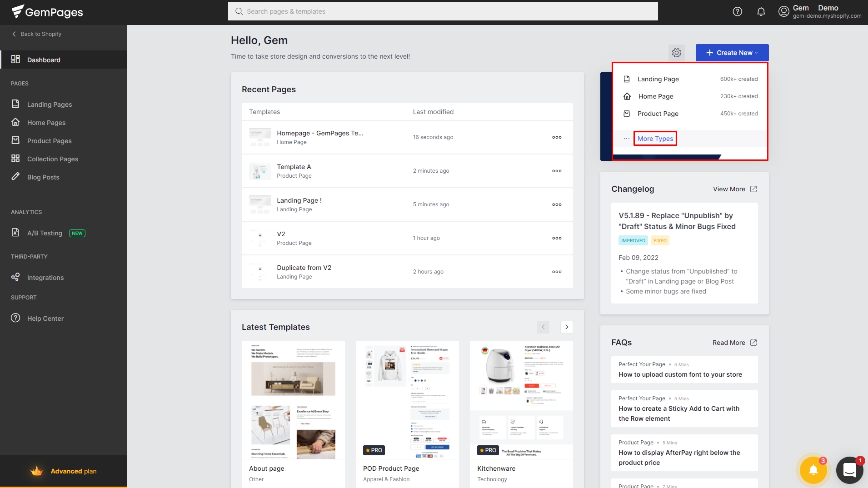The image size is (868, 488).
Task: Open the Homepage - GemPages Te... page name
Action: point(320,133)
